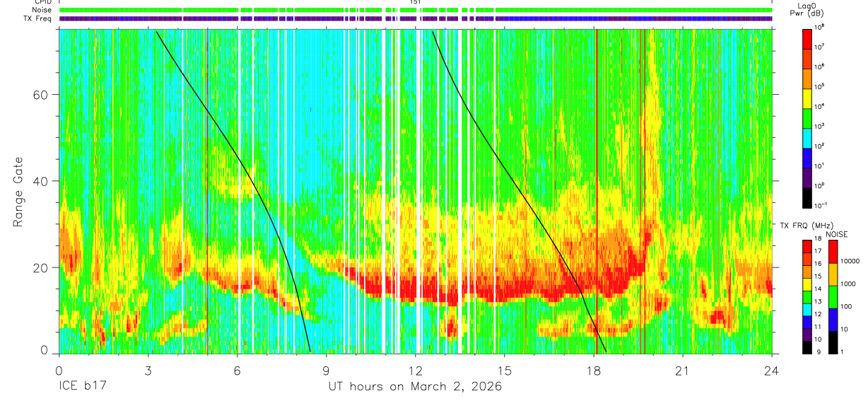Viewport: 868px width, 401px height.
Task: Click the 'UT hours on March 2, 2026' axis title
Action: (x=415, y=387)
